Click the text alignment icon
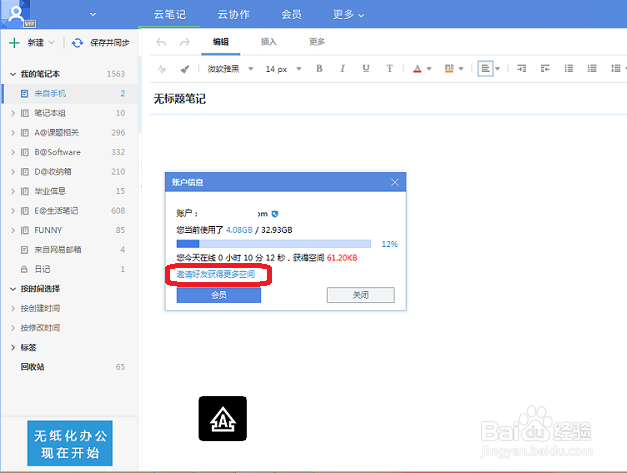The height and width of the screenshot is (473, 627). (485, 69)
